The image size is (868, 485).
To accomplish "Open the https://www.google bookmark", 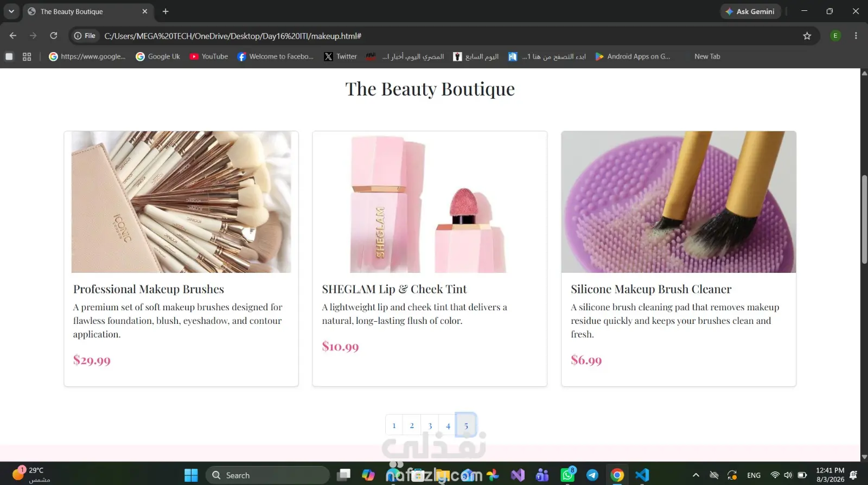I will pyautogui.click(x=87, y=56).
